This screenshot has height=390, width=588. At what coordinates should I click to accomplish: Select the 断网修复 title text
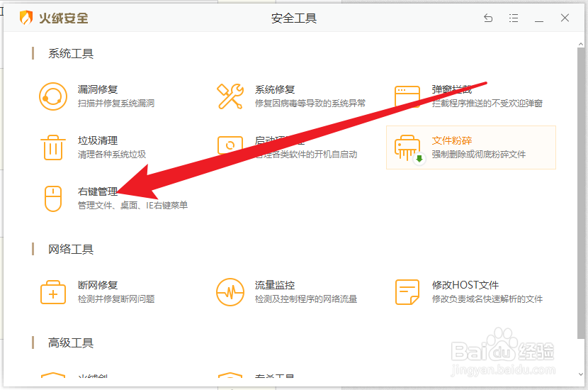point(98,285)
